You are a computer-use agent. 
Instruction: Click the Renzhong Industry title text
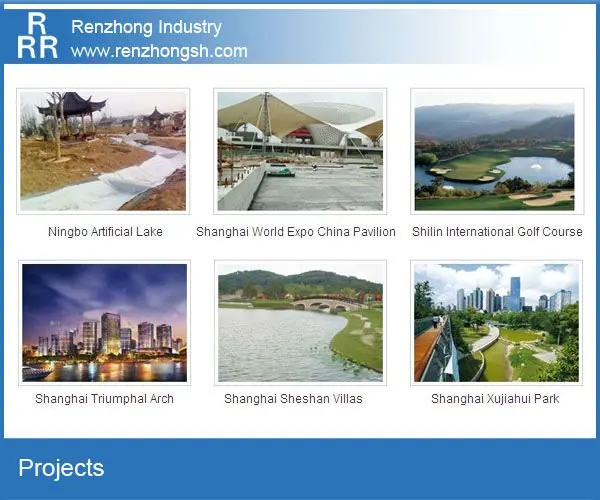click(x=146, y=27)
